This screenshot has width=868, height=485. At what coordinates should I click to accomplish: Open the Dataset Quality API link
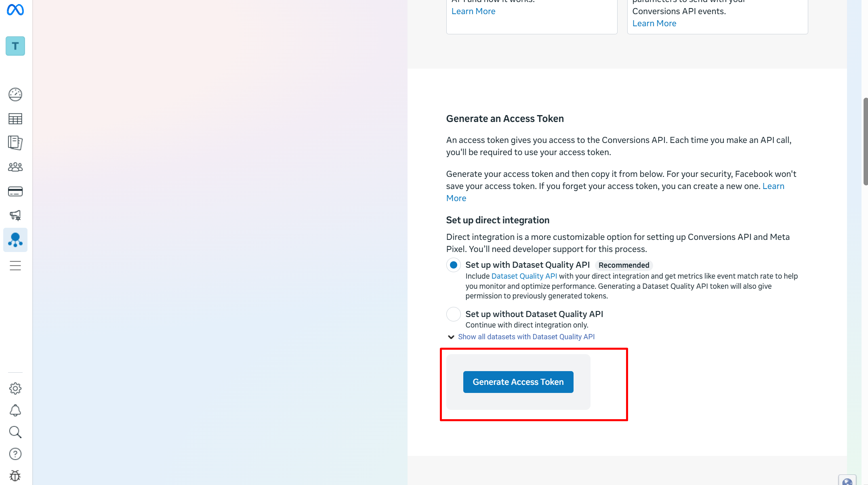point(524,276)
